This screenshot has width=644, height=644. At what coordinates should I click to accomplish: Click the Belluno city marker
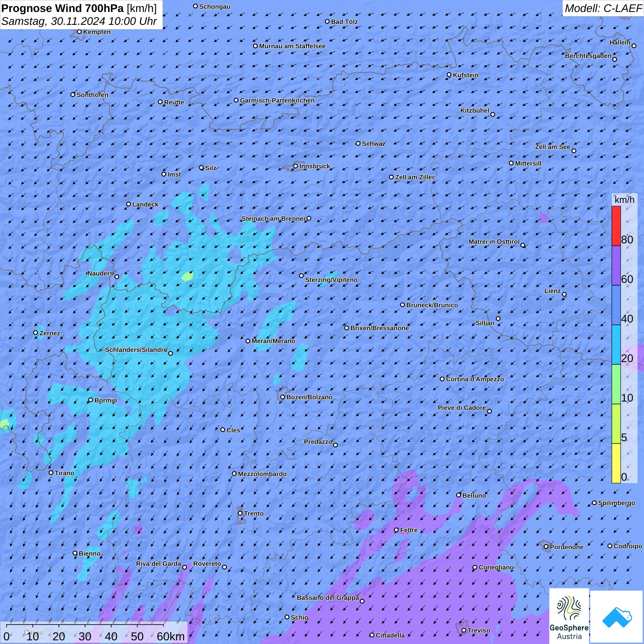point(459,495)
